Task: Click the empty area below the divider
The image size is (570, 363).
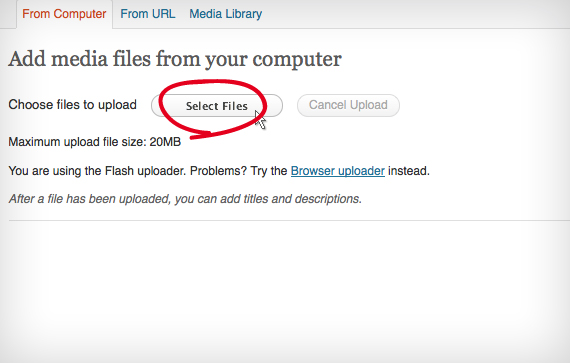Action: pos(285,291)
